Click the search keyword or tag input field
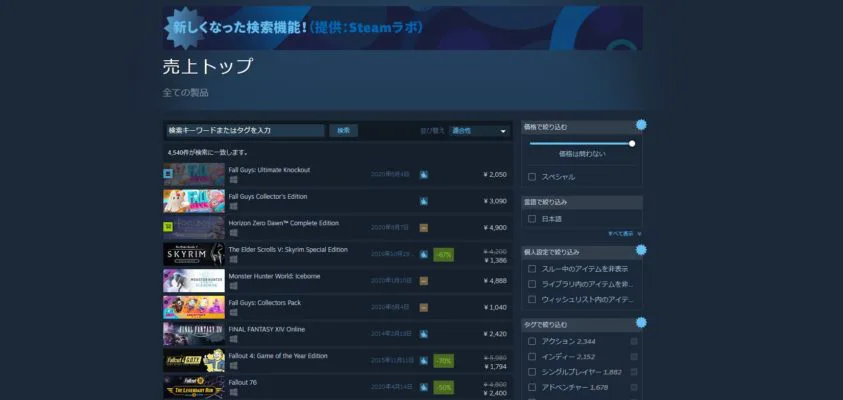 [245, 131]
